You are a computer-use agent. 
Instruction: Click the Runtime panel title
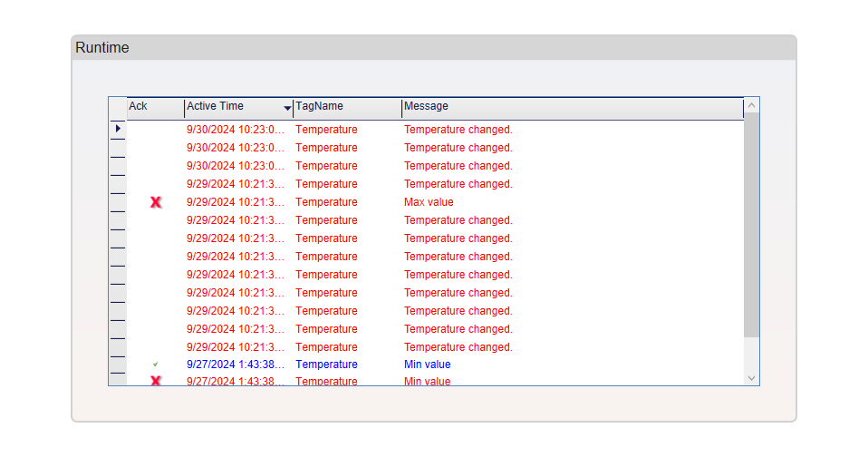click(102, 48)
